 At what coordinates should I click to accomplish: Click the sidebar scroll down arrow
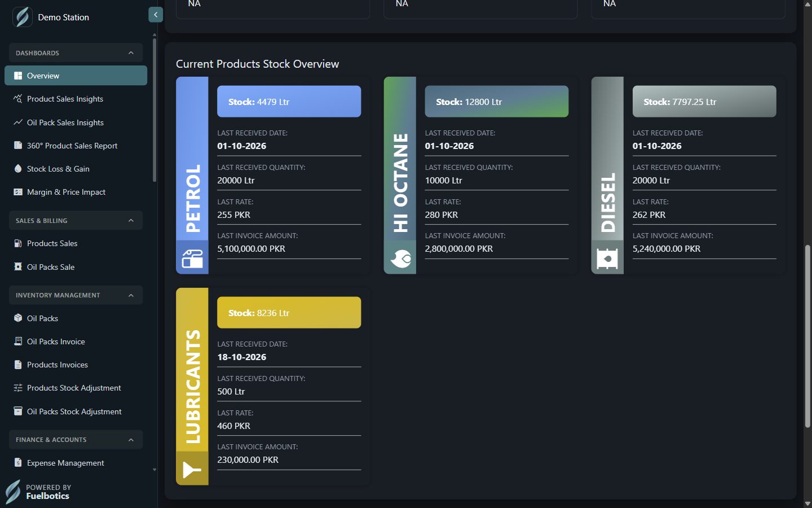pos(155,470)
